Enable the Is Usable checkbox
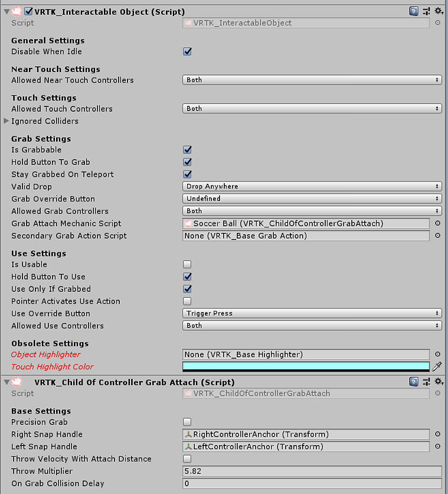Viewport: 448px width, 494px height. 187,264
